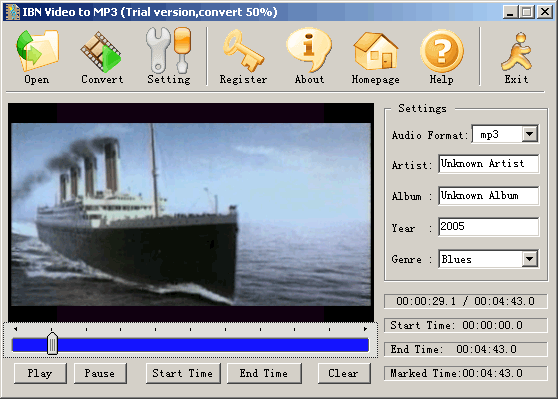
Task: Open the Setting tools icon
Action: (169, 51)
